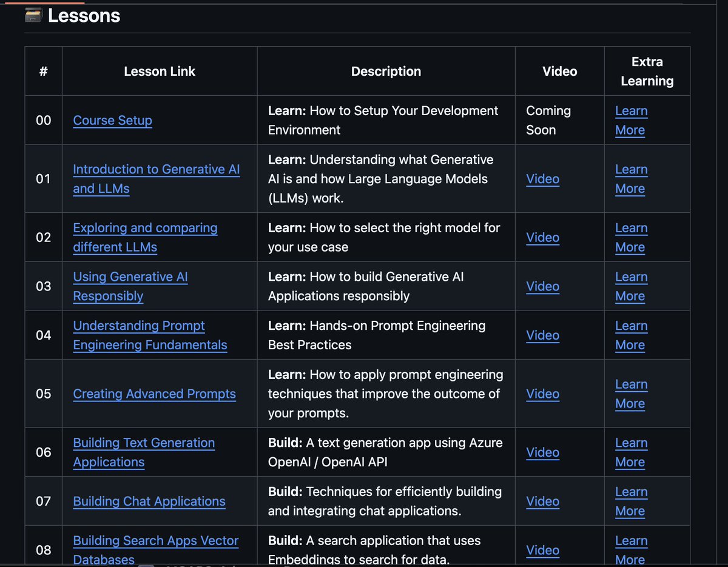
Task: Click the "#" column header
Action: [x=43, y=71]
